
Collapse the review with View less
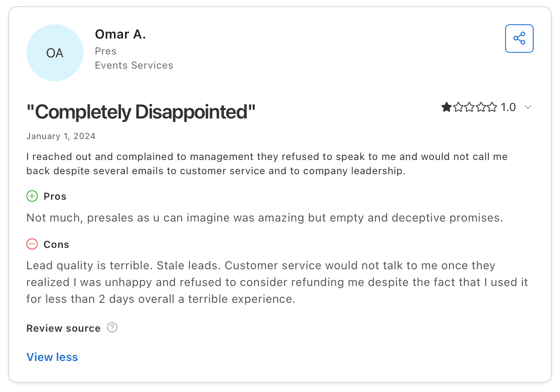point(52,357)
